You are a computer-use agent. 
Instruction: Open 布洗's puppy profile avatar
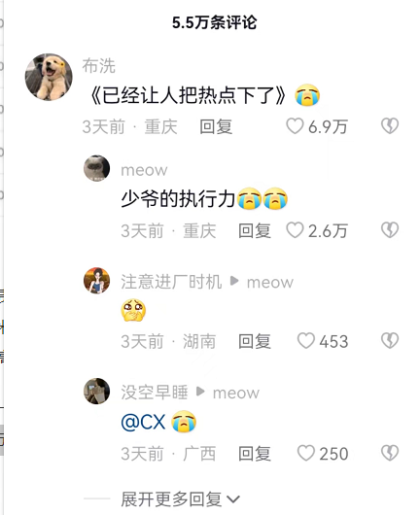click(49, 77)
